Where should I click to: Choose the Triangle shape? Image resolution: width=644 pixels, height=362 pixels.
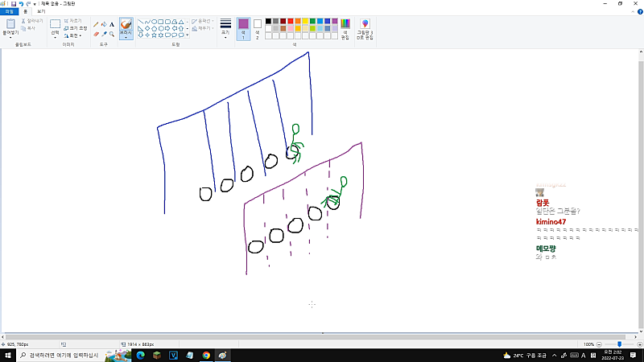180,22
